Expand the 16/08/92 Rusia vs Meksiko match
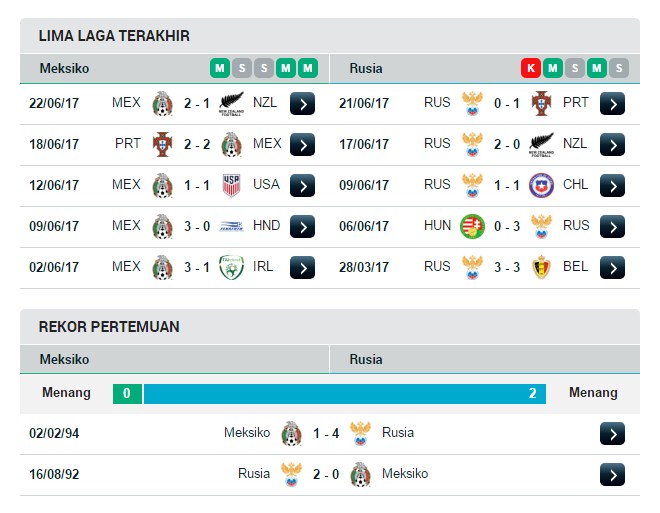660x513 pixels. coord(612,475)
